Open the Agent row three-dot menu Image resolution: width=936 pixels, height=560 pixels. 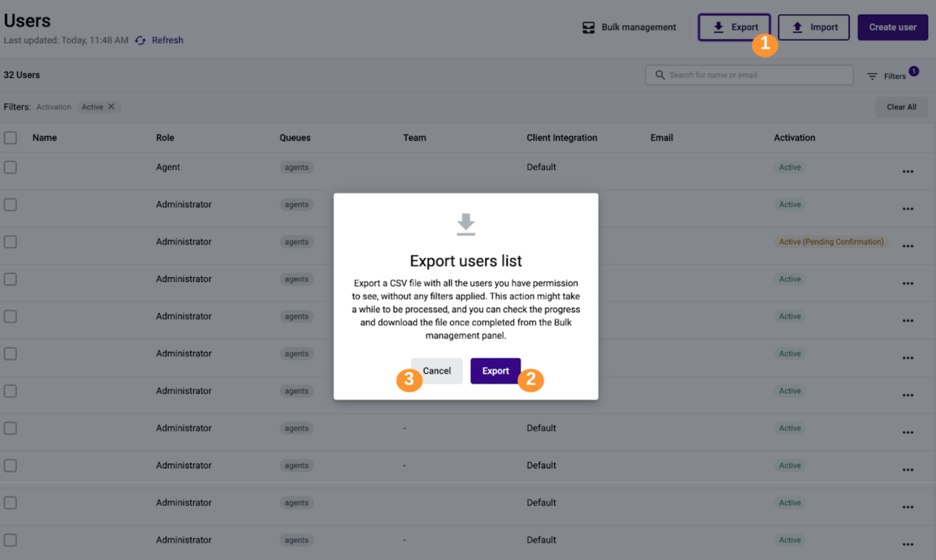point(908,172)
